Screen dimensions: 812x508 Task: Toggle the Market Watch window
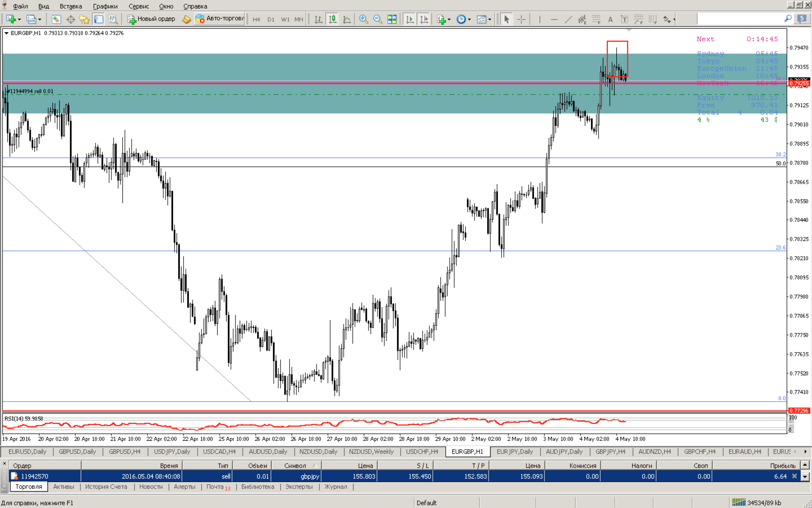point(56,19)
